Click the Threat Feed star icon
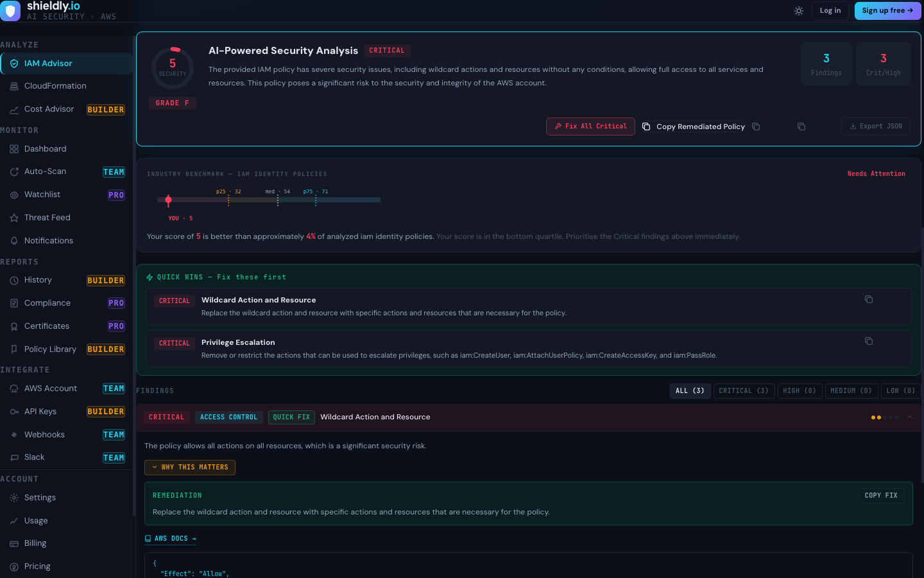Screen dimensions: 924x578 (14, 218)
